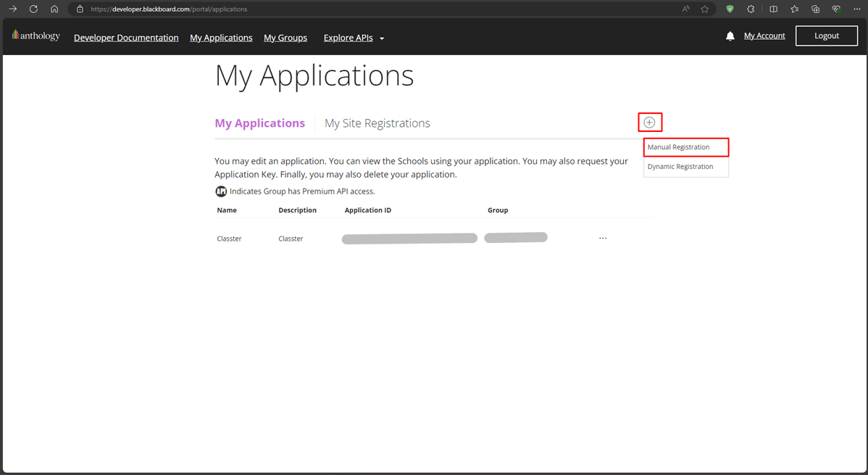
Task: Click the Premium API badge icon
Action: pyautogui.click(x=221, y=191)
